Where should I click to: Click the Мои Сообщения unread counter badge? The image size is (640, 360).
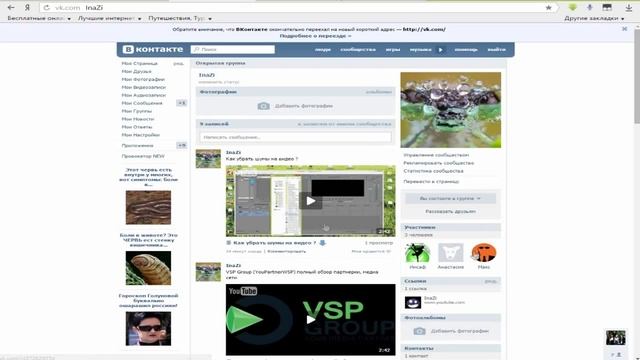click(182, 103)
